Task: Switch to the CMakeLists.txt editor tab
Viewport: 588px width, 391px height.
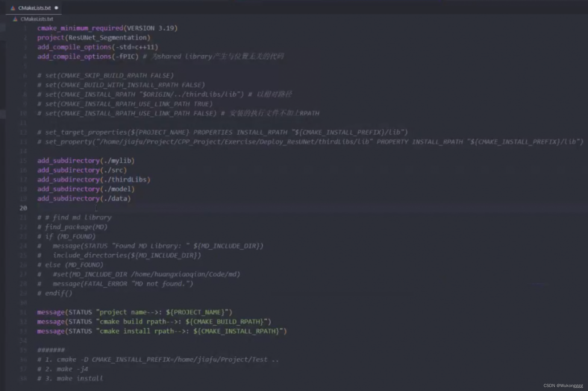Action: coord(34,8)
